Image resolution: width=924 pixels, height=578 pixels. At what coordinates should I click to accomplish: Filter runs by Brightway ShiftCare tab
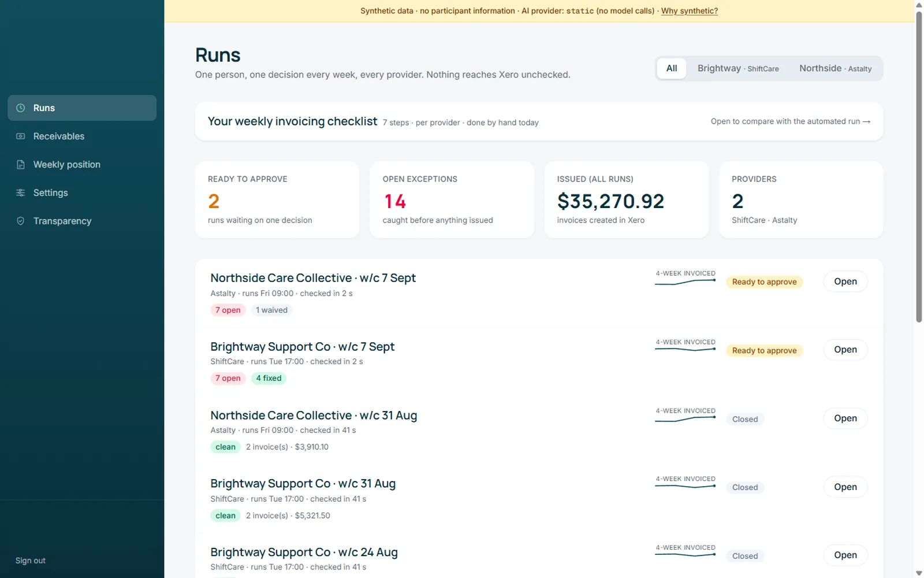pyautogui.click(x=738, y=68)
